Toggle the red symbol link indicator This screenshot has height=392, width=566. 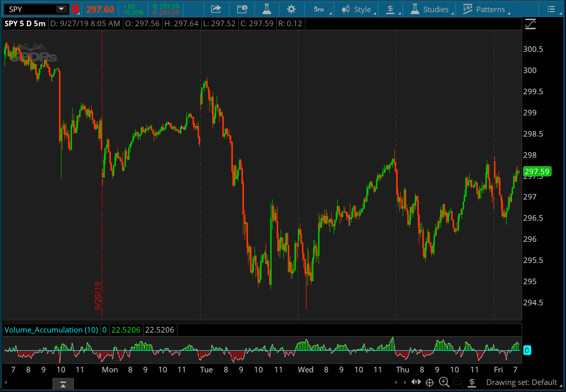(x=75, y=9)
